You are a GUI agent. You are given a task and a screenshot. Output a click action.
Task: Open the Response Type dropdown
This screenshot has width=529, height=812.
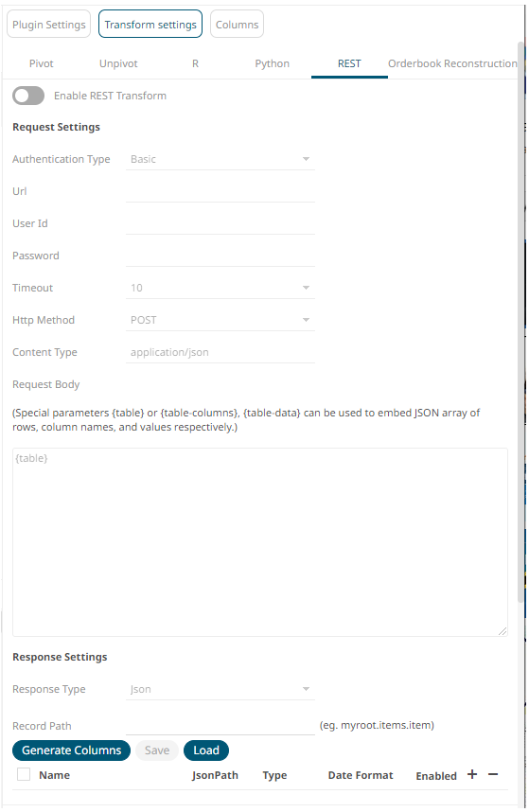click(x=220, y=689)
